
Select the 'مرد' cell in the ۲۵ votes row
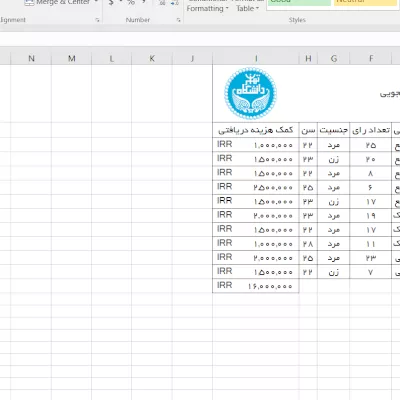coord(334,145)
